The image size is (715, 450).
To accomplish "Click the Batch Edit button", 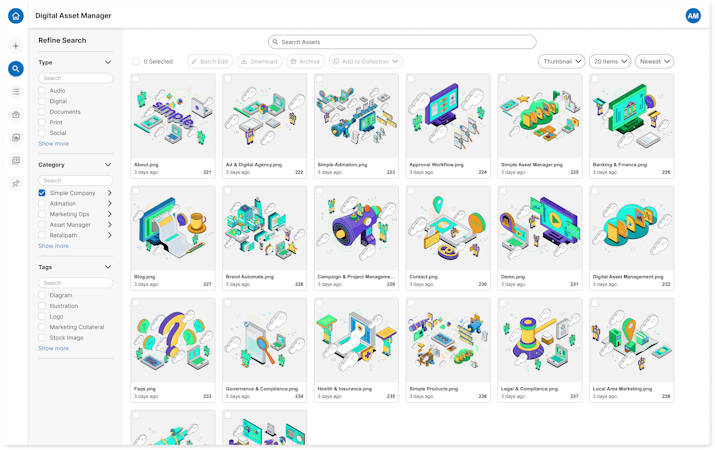I will click(x=210, y=62).
